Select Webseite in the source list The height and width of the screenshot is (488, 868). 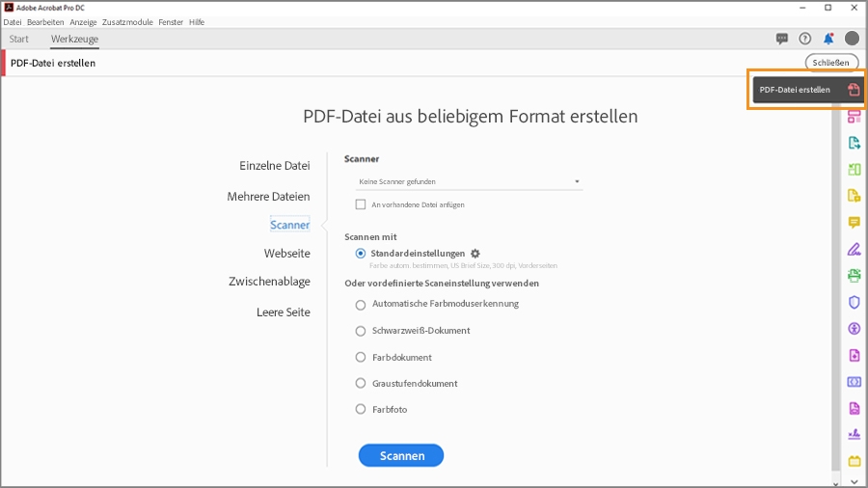tap(287, 254)
